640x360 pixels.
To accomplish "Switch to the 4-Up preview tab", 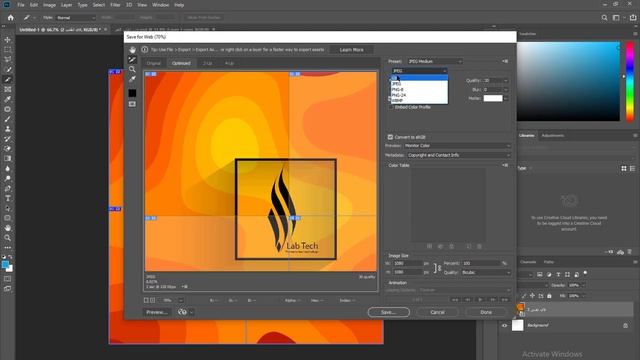I will 229,63.
